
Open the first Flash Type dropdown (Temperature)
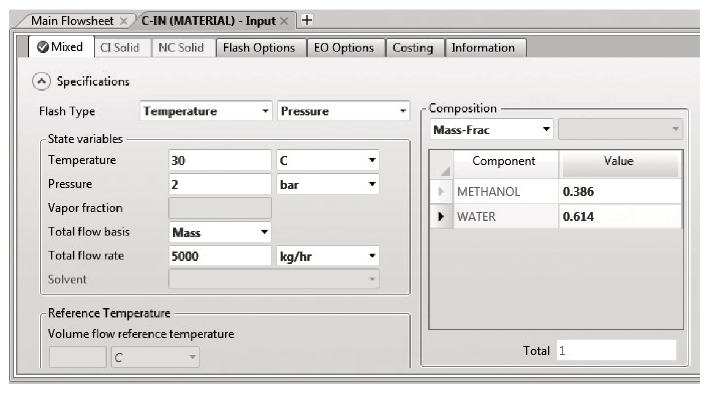[x=206, y=111]
